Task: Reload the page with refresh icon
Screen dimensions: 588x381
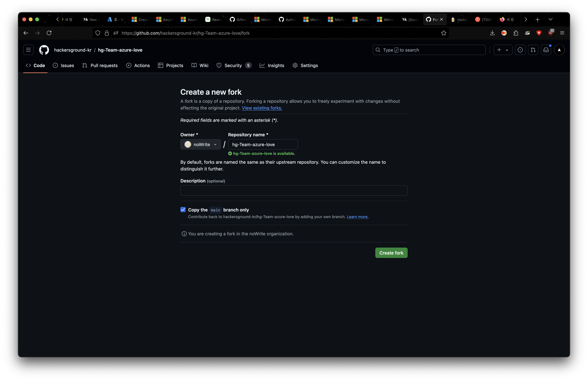Action: click(49, 33)
